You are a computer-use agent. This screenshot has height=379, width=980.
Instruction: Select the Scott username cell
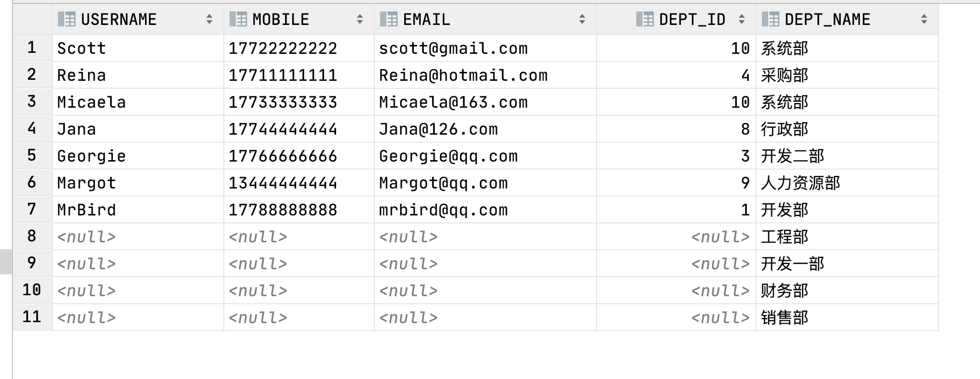[138, 48]
